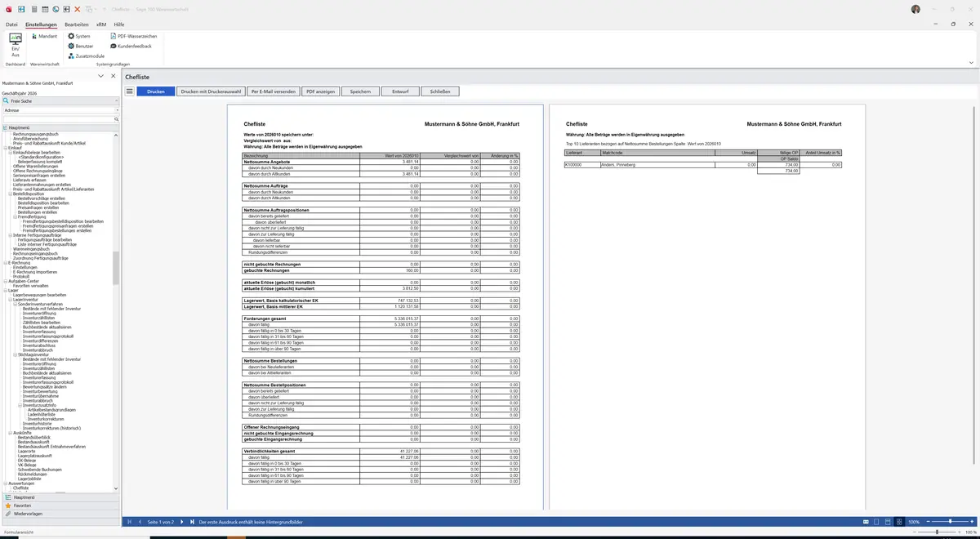Viewport: 980px width, 539px height.
Task: Click the user avatar in the title bar
Action: pyautogui.click(x=915, y=9)
